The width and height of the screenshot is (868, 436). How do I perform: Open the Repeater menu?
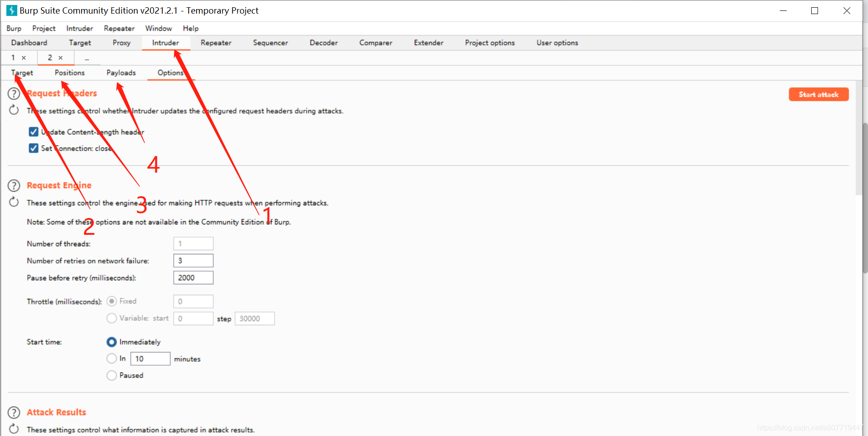tap(119, 28)
